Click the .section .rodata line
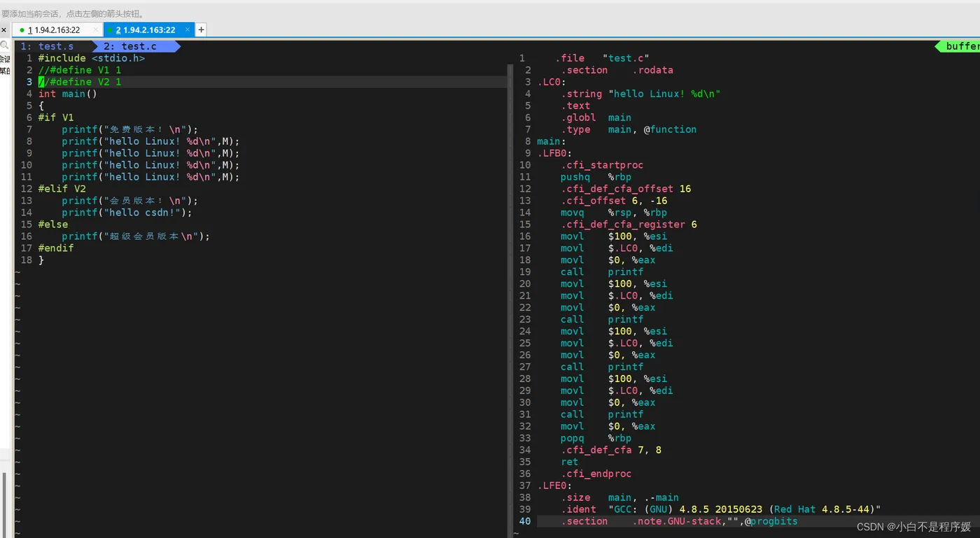 pos(617,70)
